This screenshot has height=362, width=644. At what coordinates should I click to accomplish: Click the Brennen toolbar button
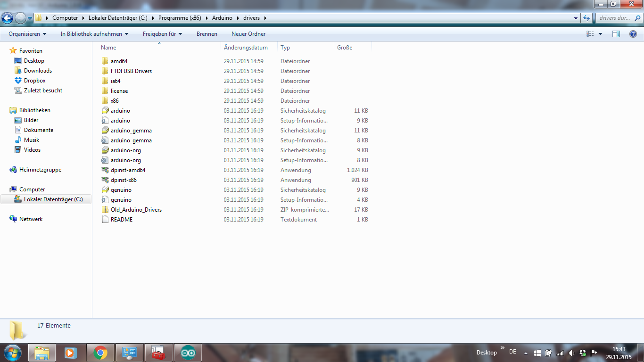tap(207, 34)
